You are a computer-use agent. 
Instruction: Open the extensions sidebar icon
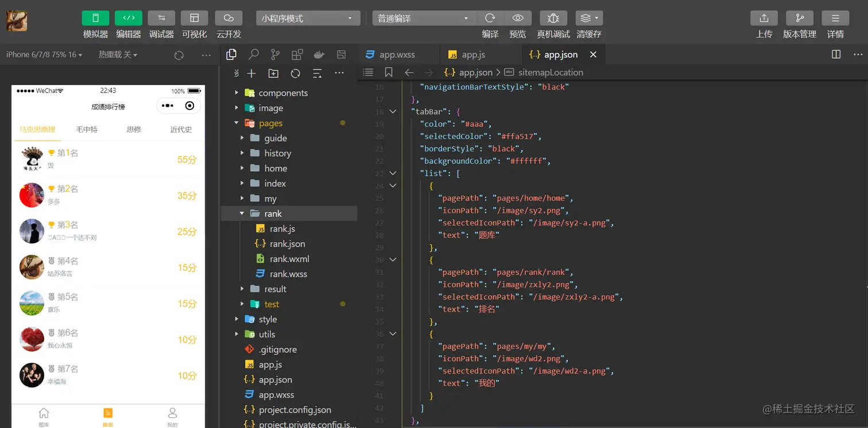tap(297, 55)
